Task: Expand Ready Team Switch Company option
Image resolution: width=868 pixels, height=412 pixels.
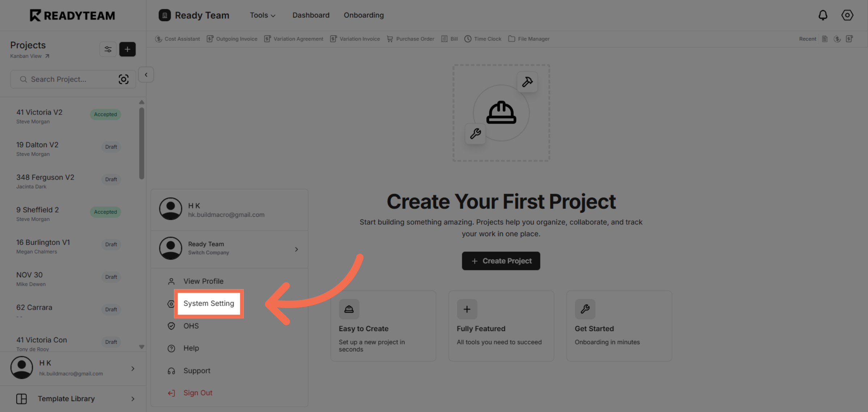Action: (x=229, y=249)
